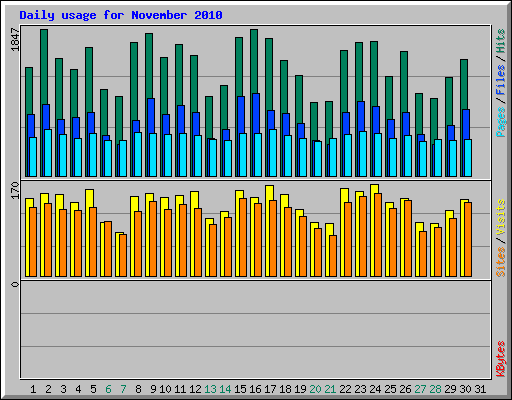This screenshot has width=512, height=400.
Task: Click the blue files bar for day 9
Action: click(x=150, y=116)
